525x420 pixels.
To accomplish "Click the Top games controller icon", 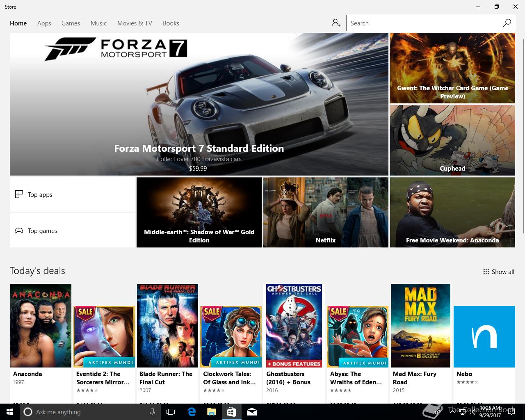I will [19, 231].
